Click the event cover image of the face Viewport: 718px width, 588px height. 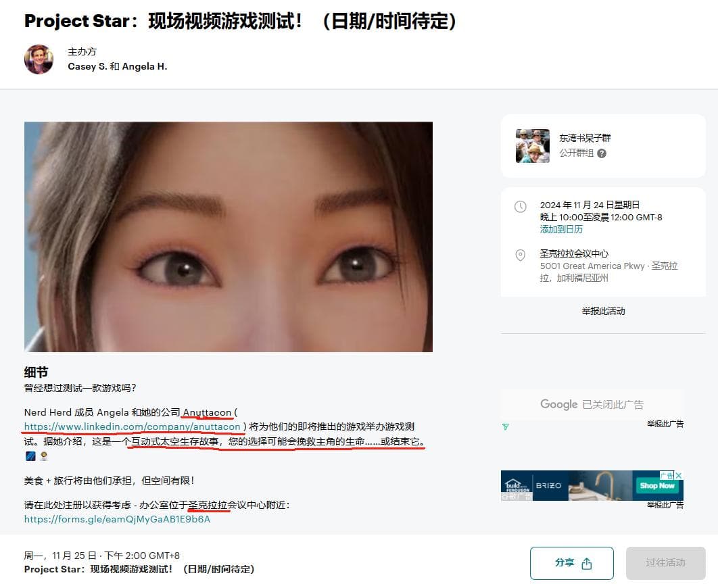228,237
